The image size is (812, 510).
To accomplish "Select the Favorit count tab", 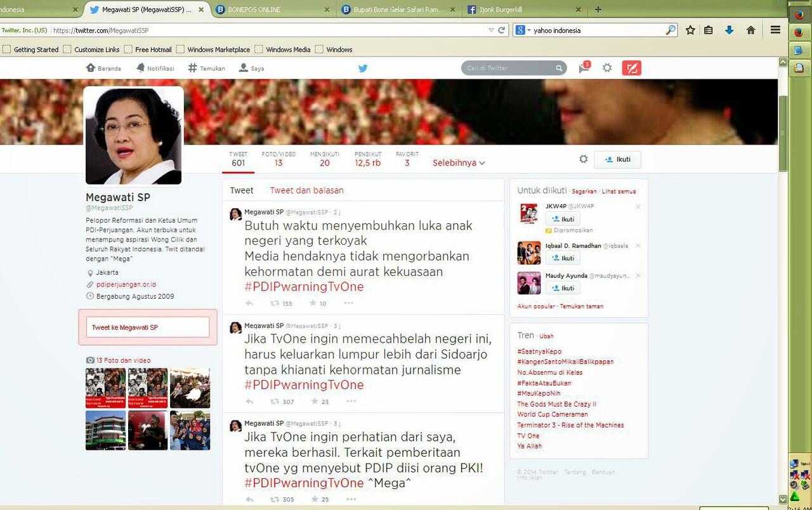I will pos(407,159).
